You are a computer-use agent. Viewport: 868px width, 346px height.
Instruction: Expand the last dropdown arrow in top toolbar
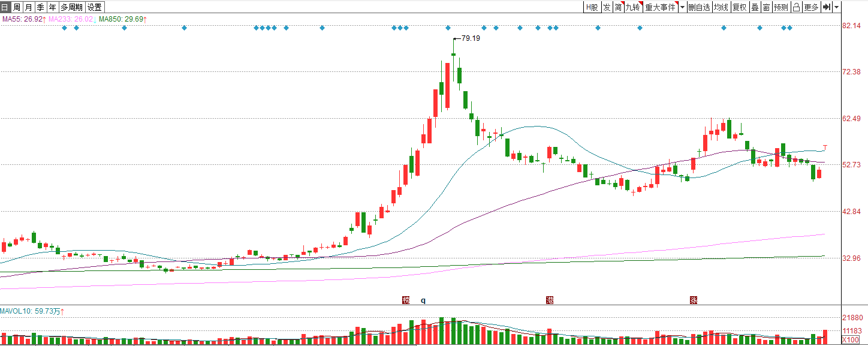(837, 7)
